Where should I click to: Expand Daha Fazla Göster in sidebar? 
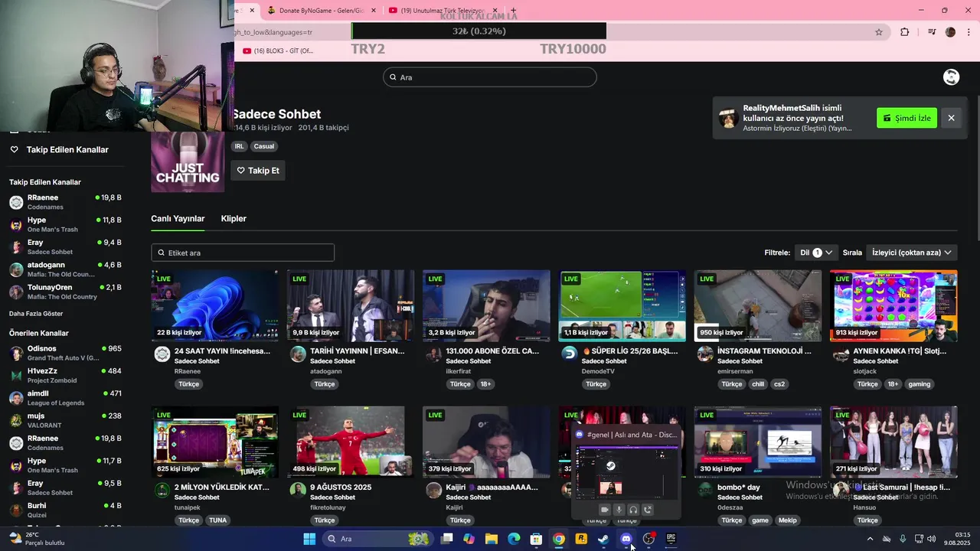36,314
